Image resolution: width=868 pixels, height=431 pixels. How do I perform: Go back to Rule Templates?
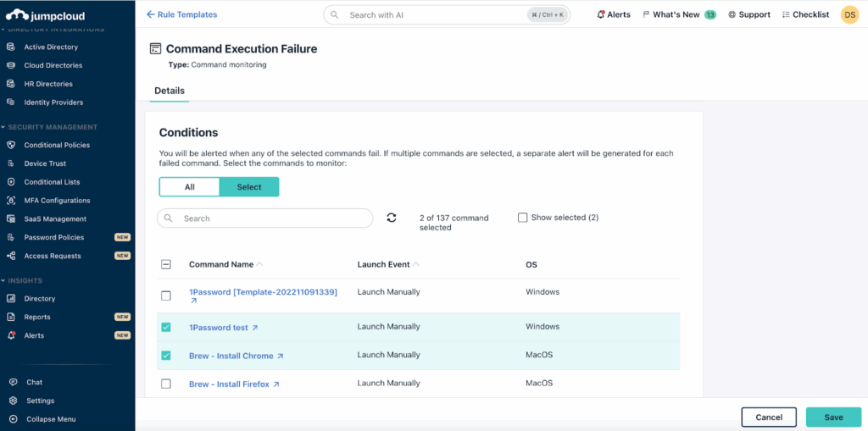point(181,14)
